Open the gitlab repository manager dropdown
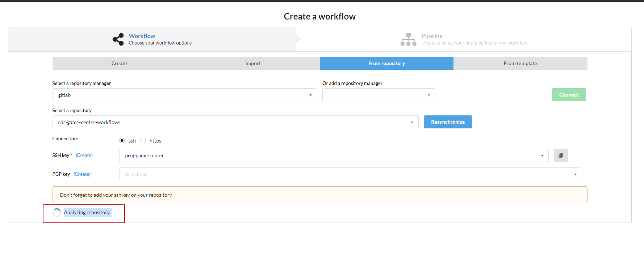The height and width of the screenshot is (255, 644). tap(185, 95)
